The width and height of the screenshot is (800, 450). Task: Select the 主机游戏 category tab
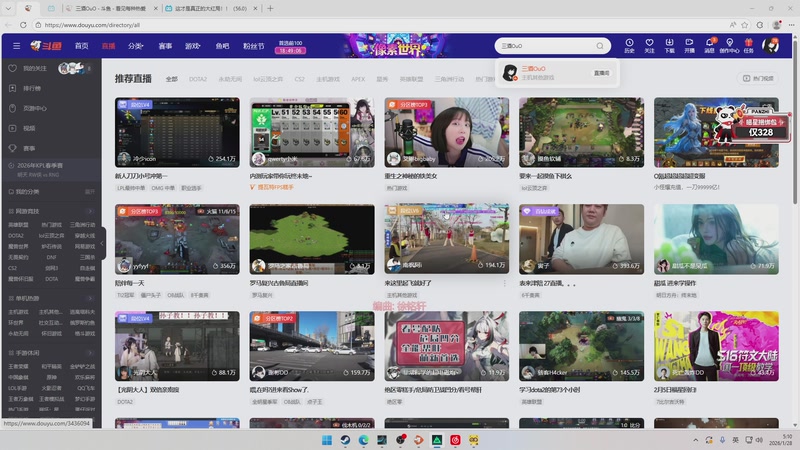coord(328,79)
